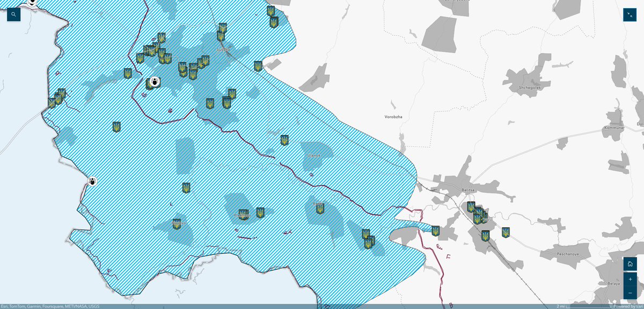Select the bug marker southwest of Sudzha
Screen dimensions: 644x309
coord(155,82)
